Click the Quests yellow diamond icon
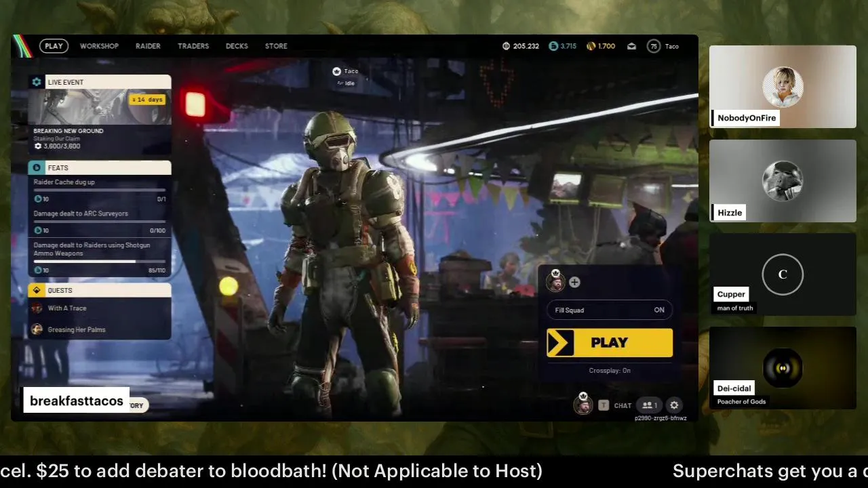The width and height of the screenshot is (868, 488). (x=37, y=290)
